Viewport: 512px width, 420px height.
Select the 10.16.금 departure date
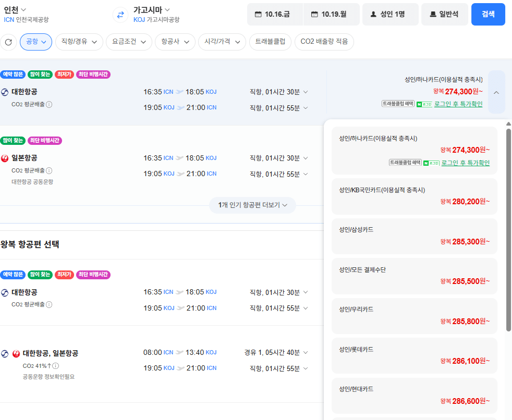275,15
